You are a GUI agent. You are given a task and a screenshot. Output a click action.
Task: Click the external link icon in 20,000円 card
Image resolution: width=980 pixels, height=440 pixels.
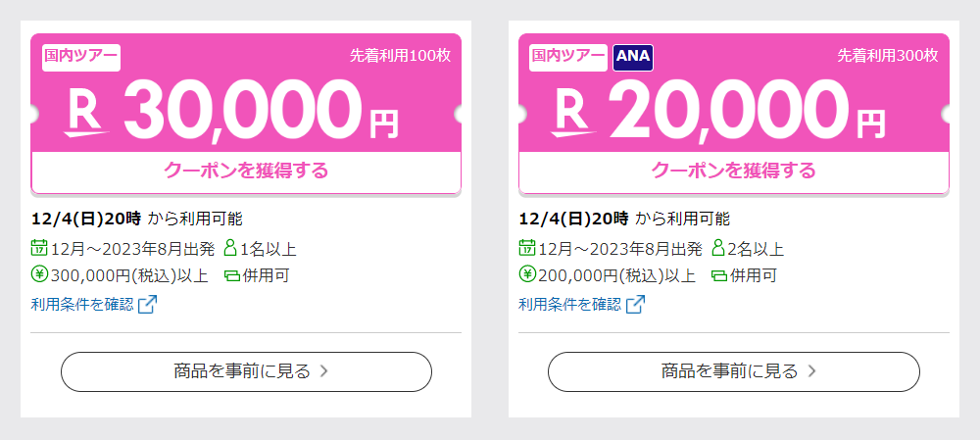(x=636, y=305)
